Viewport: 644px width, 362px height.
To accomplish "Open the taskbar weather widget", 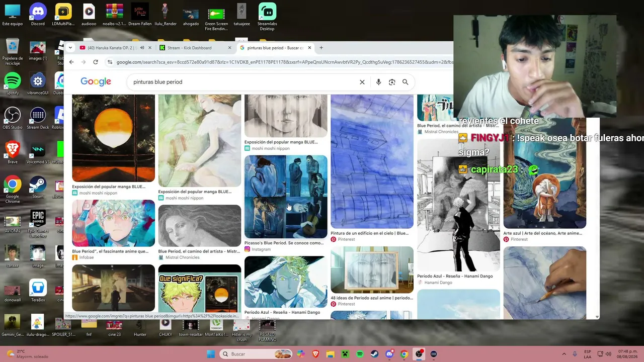I will (28, 354).
